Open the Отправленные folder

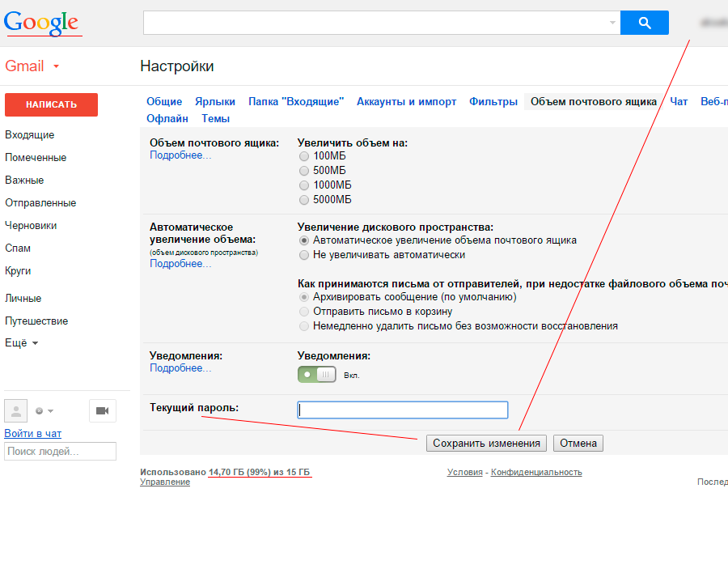[40, 203]
